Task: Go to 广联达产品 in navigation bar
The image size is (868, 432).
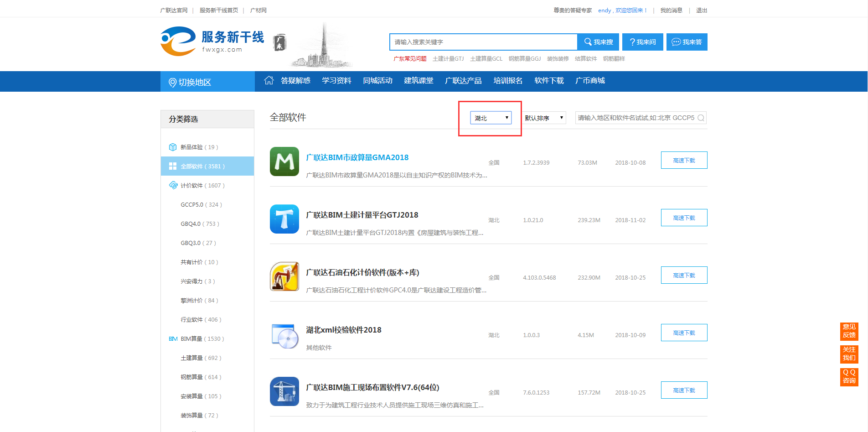Action: 463,81
